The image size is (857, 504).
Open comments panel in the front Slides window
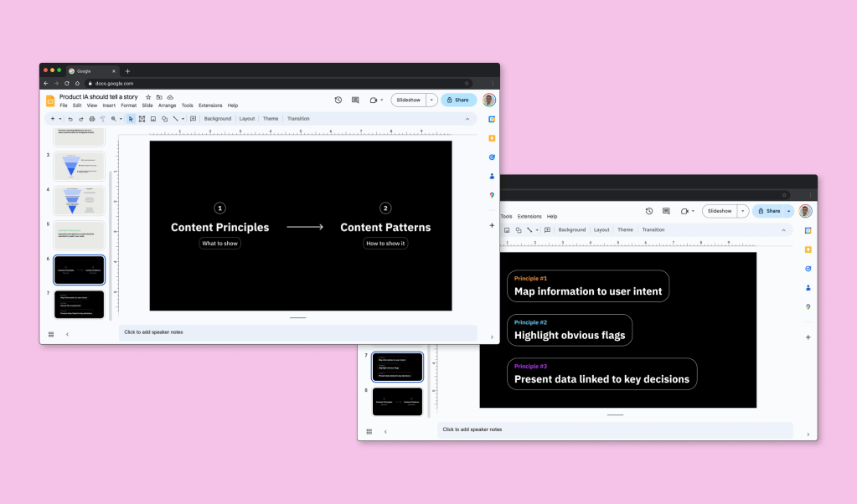pyautogui.click(x=355, y=100)
